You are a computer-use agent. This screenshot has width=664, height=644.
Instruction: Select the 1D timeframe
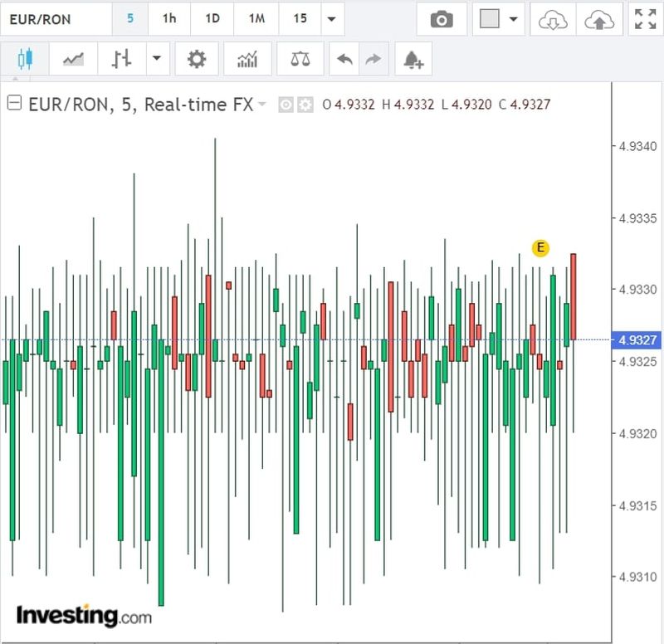(x=212, y=19)
